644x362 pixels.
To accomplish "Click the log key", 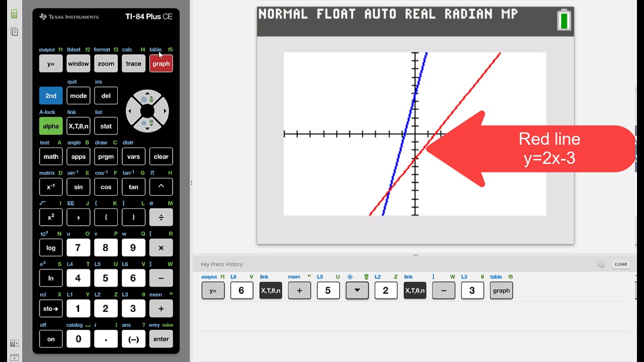I will point(51,248).
